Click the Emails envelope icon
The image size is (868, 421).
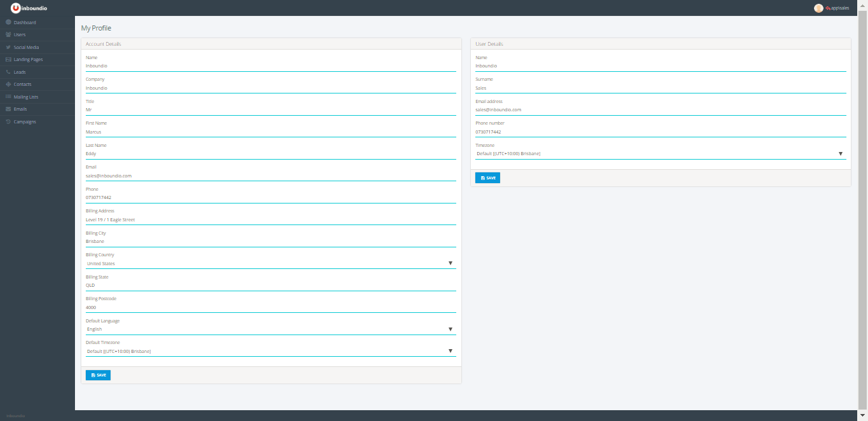8,109
